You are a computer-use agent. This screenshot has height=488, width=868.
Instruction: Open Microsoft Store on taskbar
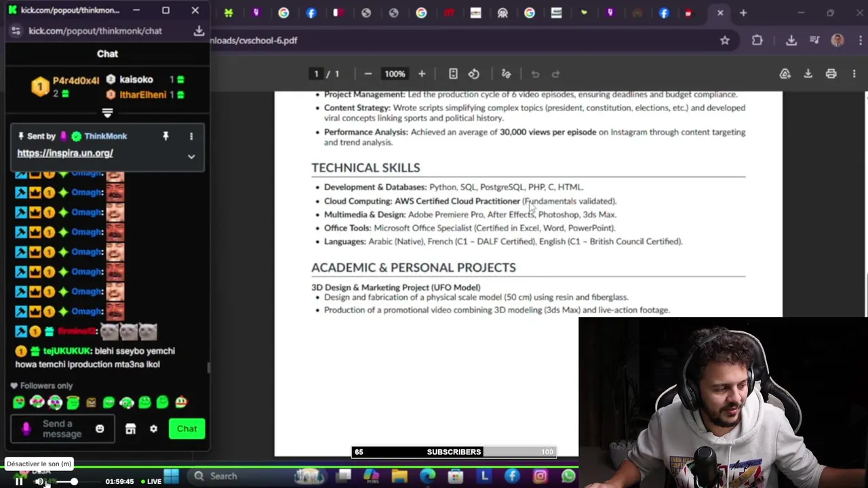(456, 476)
